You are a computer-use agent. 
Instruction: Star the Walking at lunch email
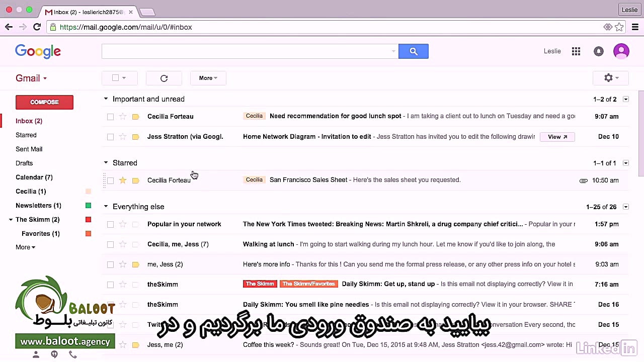point(123,244)
